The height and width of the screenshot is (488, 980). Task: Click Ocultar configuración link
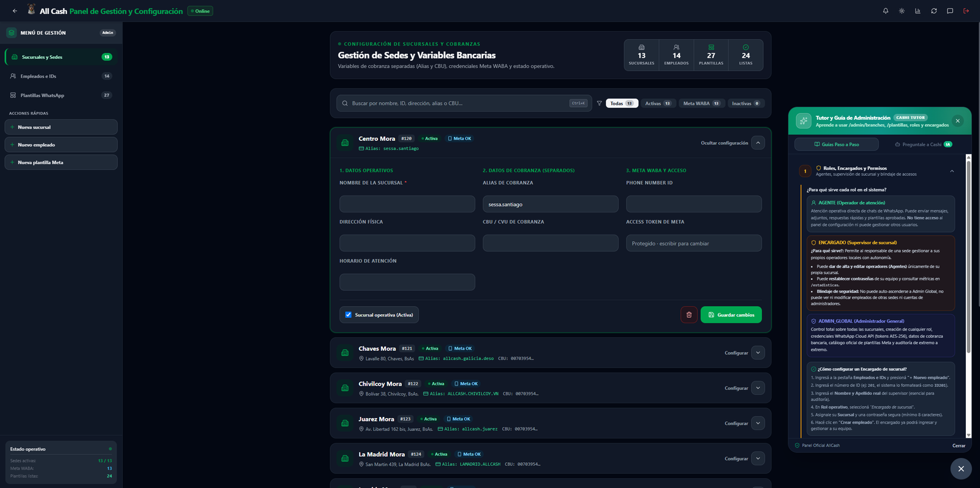coord(725,143)
